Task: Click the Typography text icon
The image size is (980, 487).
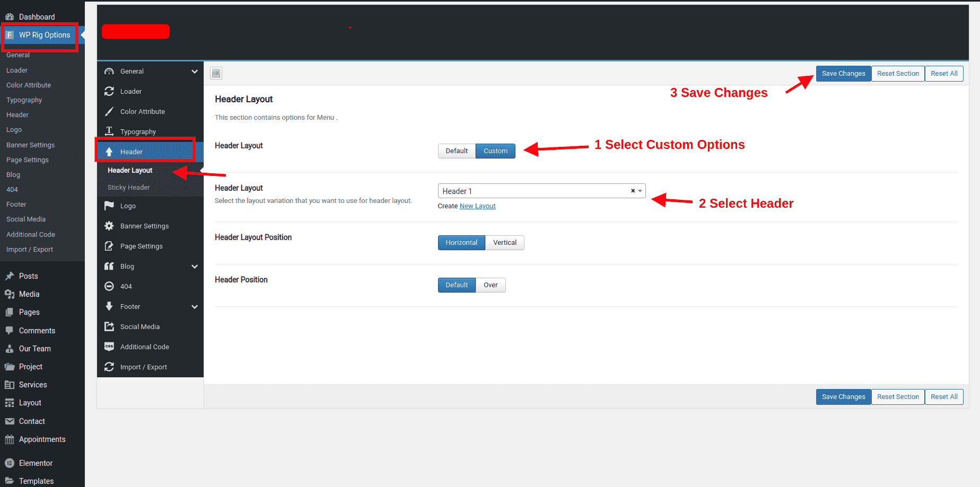Action: 109,131
